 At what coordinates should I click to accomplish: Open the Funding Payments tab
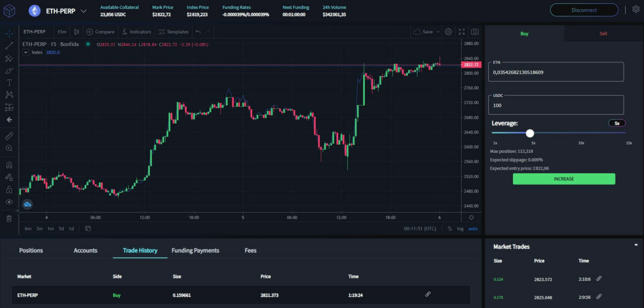[195, 251]
